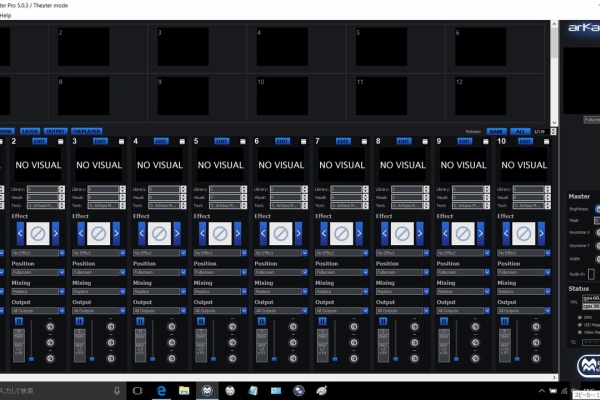Toggle pause button on layer 2

(x=19, y=321)
